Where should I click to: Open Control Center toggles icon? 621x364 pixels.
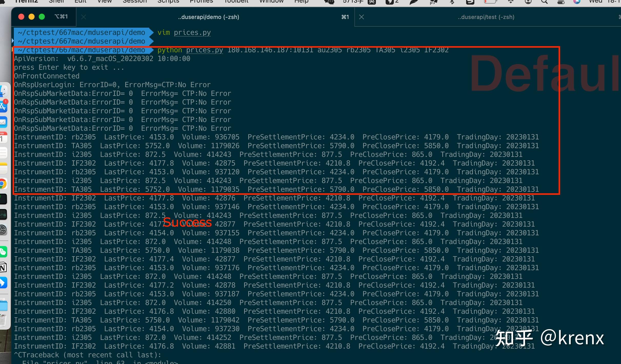[x=561, y=2]
